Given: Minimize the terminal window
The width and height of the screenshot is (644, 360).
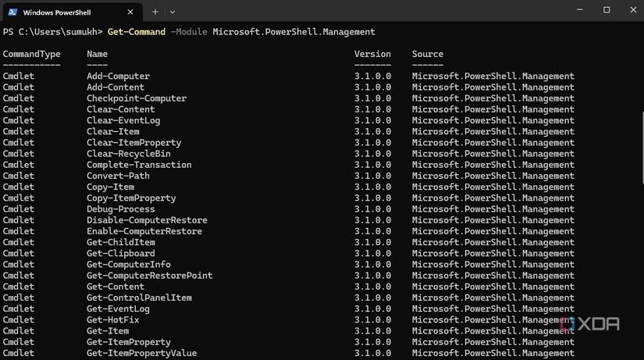Looking at the screenshot, I should pos(579,10).
